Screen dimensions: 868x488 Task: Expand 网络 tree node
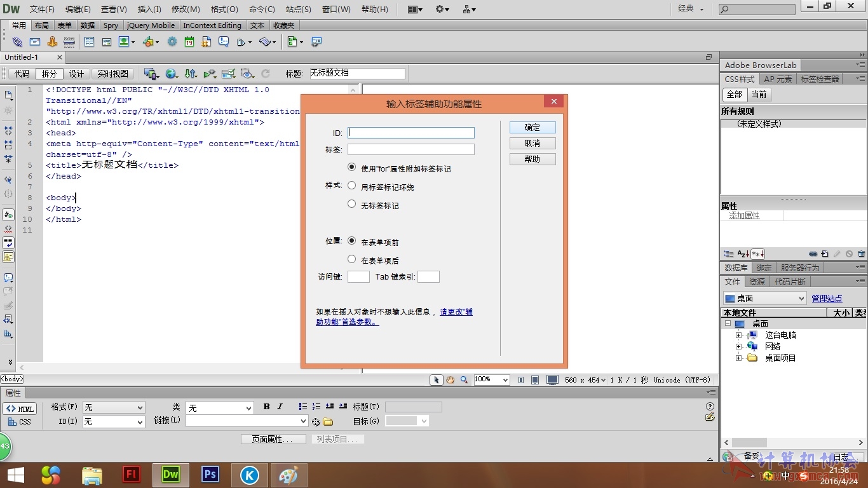tap(738, 346)
